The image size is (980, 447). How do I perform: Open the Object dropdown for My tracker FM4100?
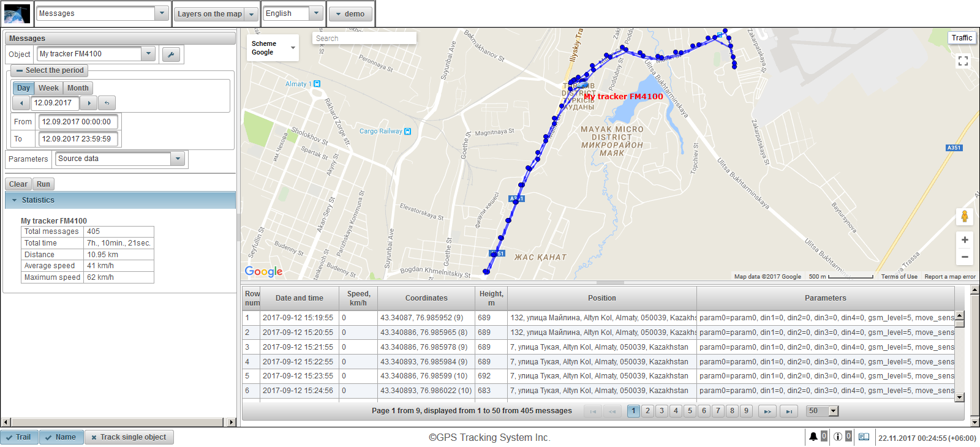point(148,54)
